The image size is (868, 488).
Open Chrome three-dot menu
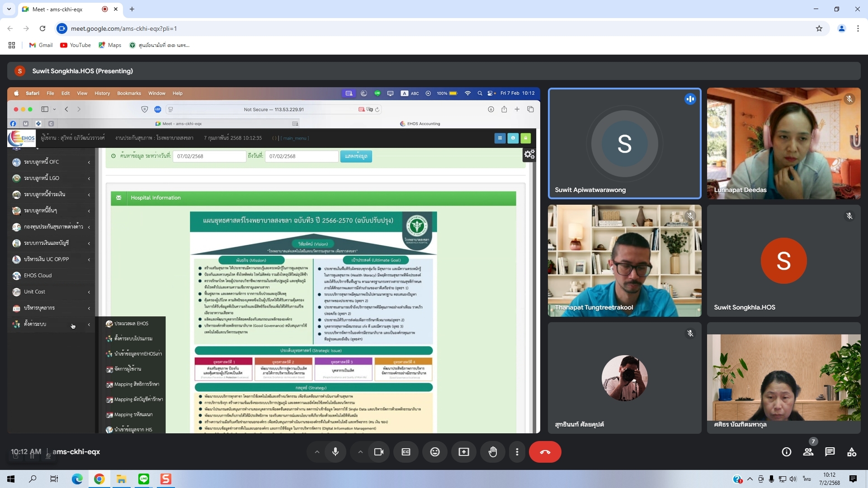(x=858, y=28)
